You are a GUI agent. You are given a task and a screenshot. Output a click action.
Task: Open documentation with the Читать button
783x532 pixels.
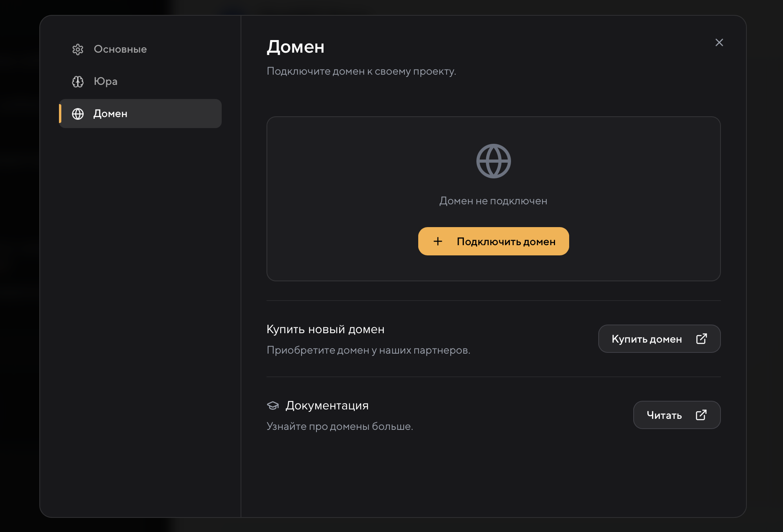click(676, 415)
